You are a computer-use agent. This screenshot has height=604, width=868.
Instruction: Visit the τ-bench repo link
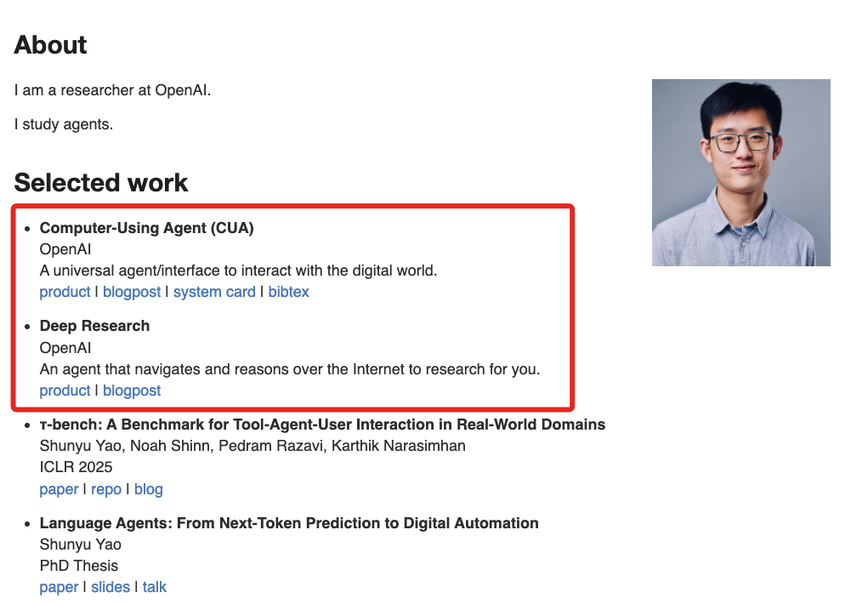106,489
